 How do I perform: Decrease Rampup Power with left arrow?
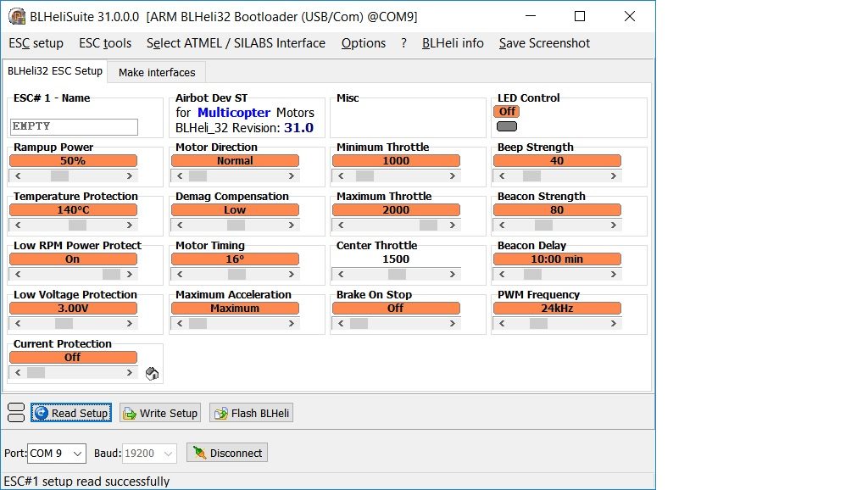pos(18,176)
